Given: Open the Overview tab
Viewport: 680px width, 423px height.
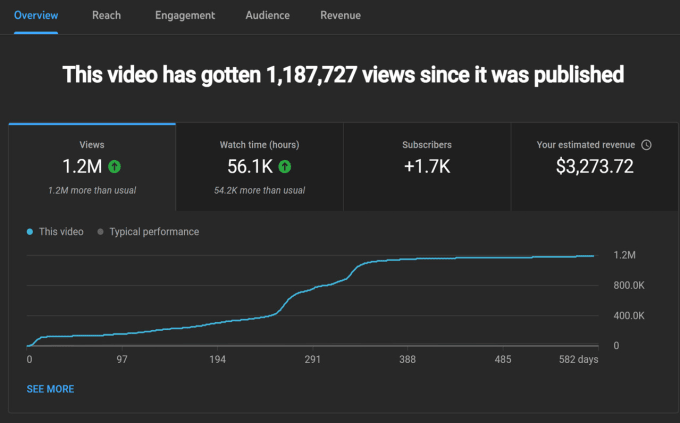Looking at the screenshot, I should tap(36, 16).
